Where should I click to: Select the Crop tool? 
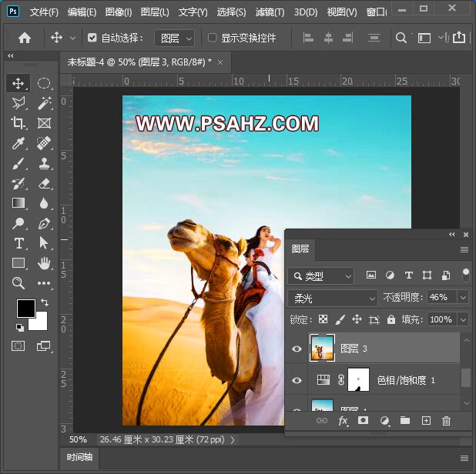pos(18,123)
